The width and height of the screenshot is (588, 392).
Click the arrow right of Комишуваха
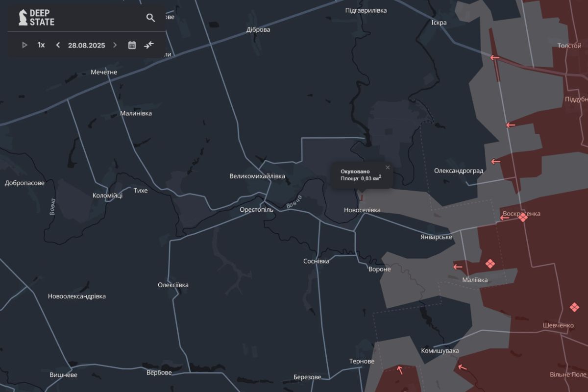(462, 367)
